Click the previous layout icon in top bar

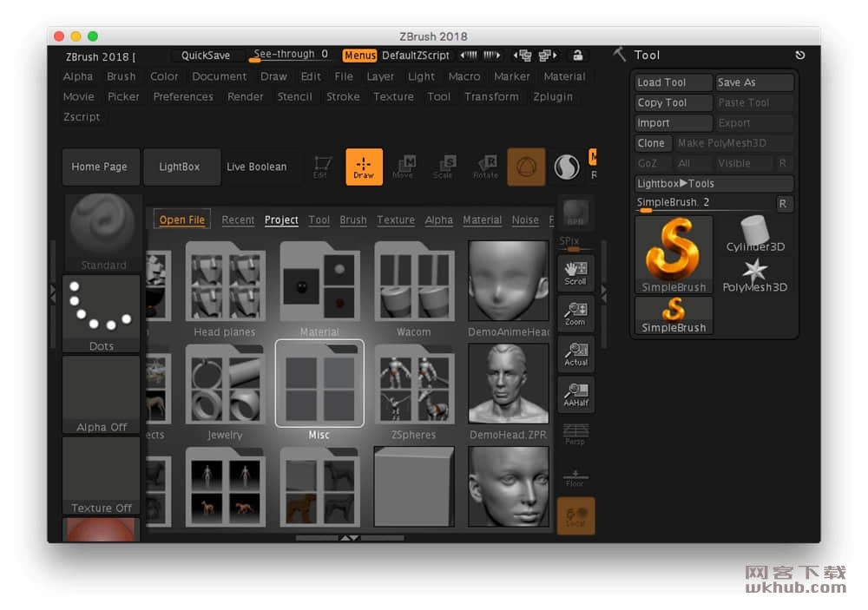(522, 55)
